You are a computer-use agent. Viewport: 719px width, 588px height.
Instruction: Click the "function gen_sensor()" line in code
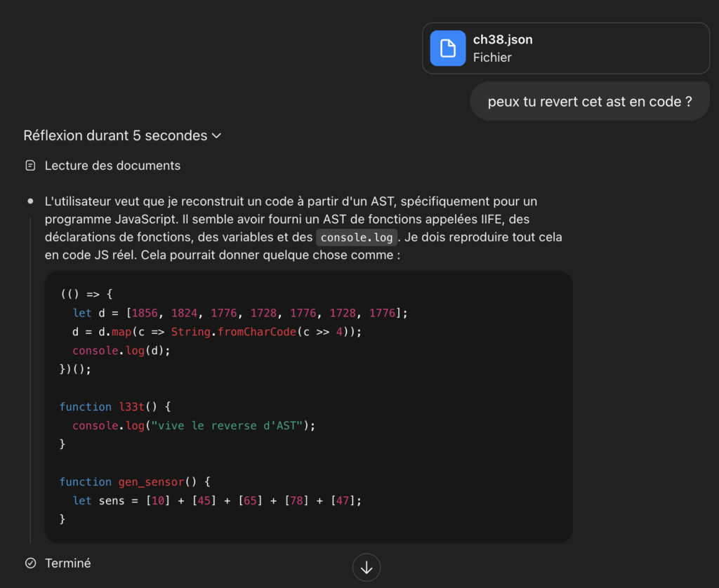[135, 482]
